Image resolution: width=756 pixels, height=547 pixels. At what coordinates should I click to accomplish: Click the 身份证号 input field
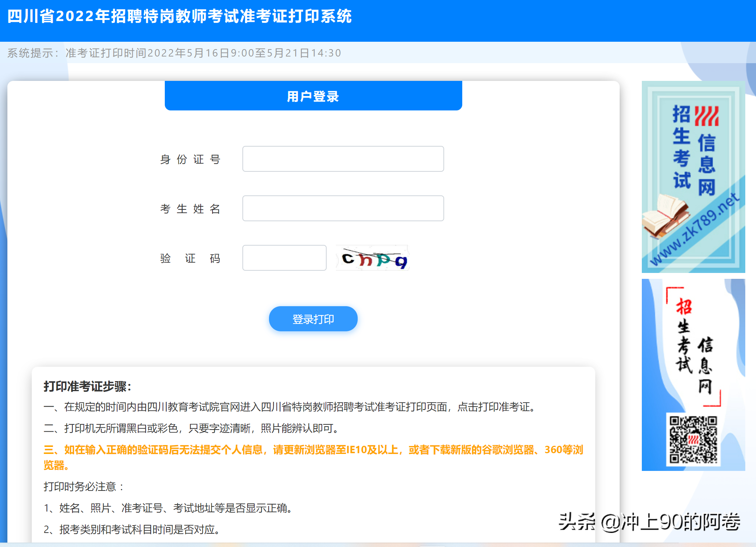pos(343,159)
